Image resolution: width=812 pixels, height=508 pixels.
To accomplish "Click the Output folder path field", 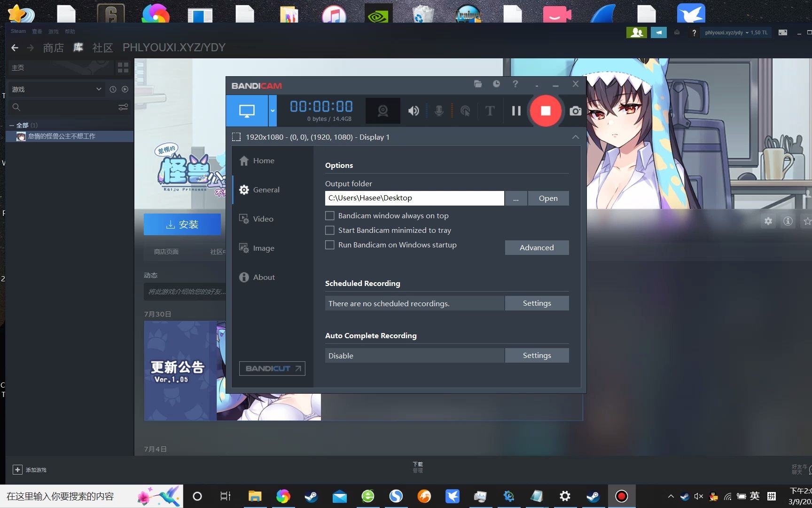I will tap(414, 198).
